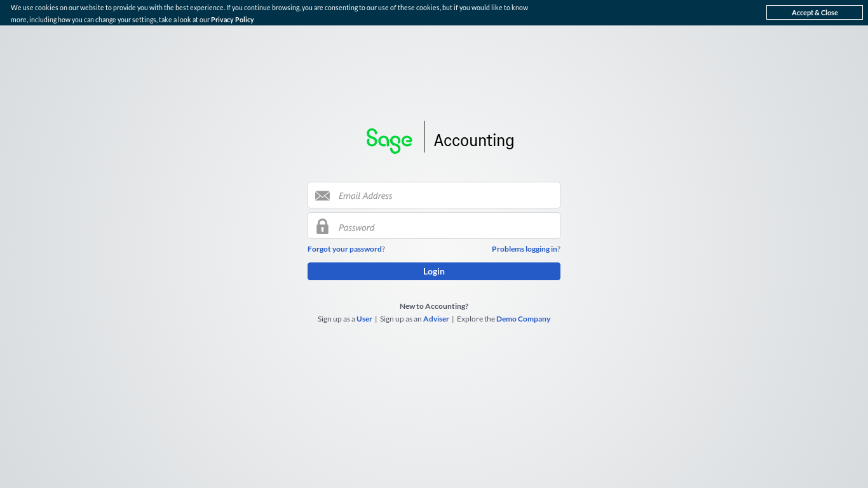Image resolution: width=868 pixels, height=488 pixels.
Task: Open the Forgot your password link
Action: point(344,249)
